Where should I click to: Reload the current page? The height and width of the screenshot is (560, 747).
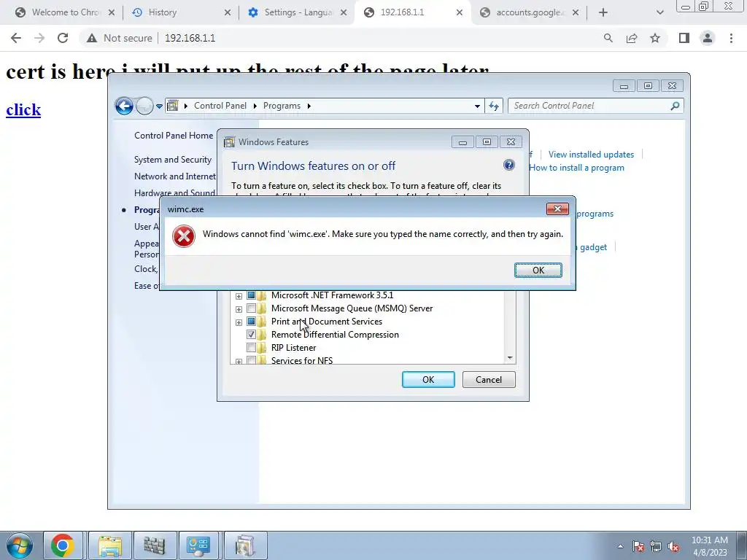[x=63, y=38]
